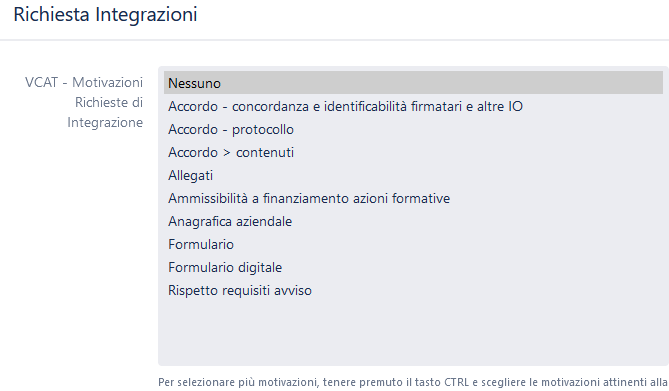Select Allegati in the motivations list
This screenshot has height=391, width=669.
(x=413, y=175)
